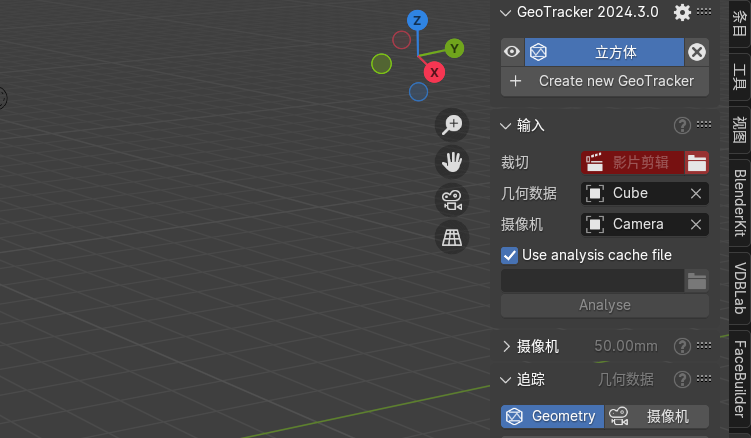
Task: Expand the 摄像机 50.00mm section
Action: 506,346
